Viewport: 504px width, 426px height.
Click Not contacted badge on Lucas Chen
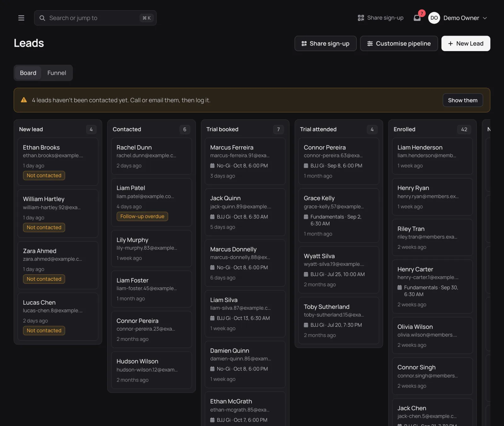tap(44, 330)
